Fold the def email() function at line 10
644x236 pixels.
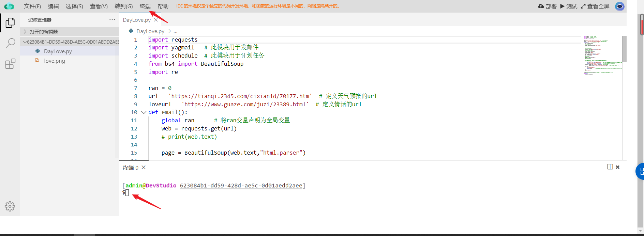click(144, 112)
